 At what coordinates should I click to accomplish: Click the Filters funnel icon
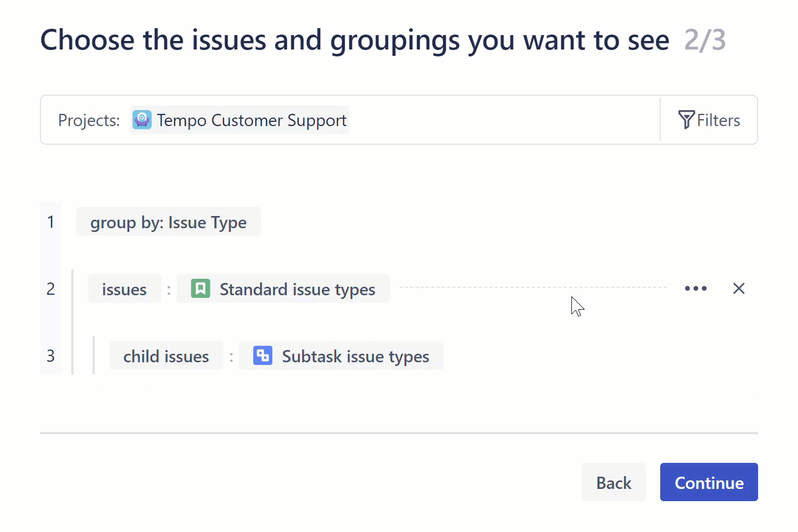tap(686, 120)
